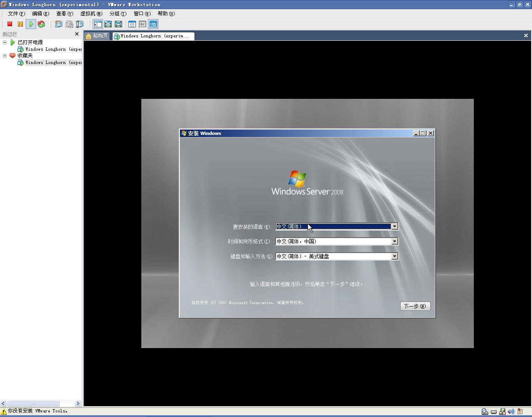Open the 编辑(E) menu

click(x=41, y=14)
